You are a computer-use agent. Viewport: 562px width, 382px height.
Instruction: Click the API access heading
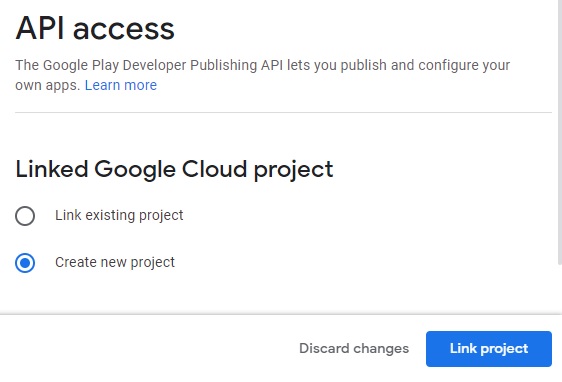pos(95,28)
